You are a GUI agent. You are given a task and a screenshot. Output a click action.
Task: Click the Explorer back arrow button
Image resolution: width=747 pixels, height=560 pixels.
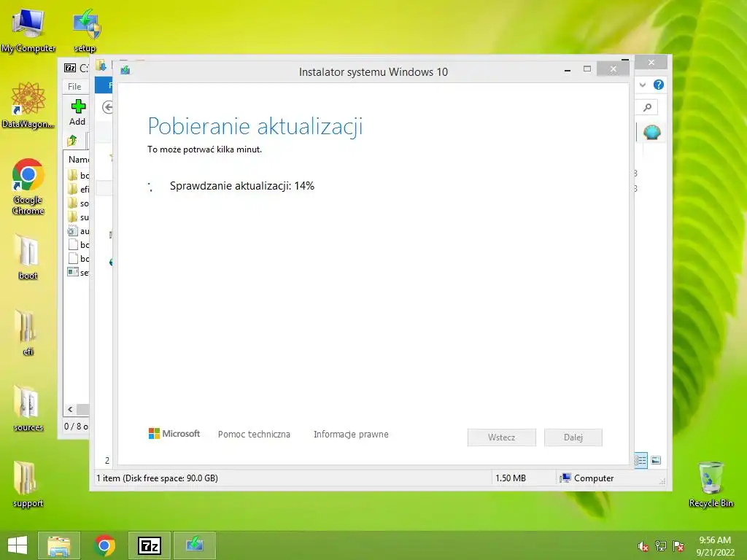click(x=108, y=108)
